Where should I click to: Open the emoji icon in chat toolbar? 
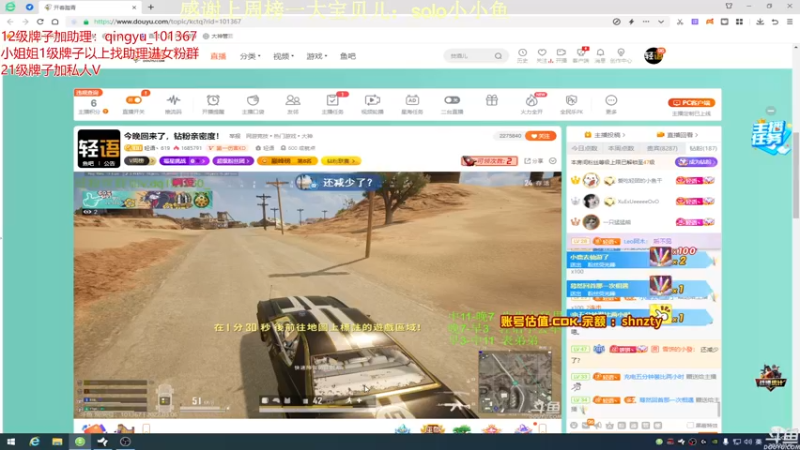[x=574, y=425]
